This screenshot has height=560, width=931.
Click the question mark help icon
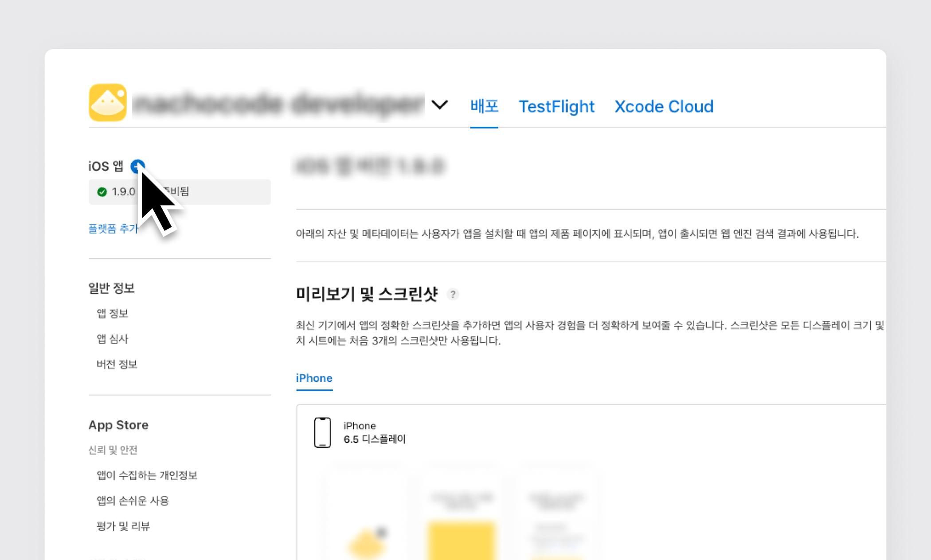tap(453, 294)
